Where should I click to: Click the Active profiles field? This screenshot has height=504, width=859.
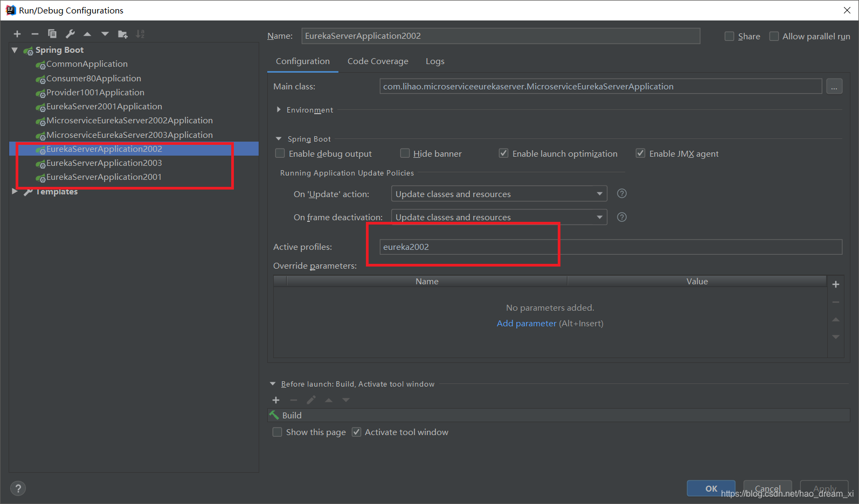611,247
